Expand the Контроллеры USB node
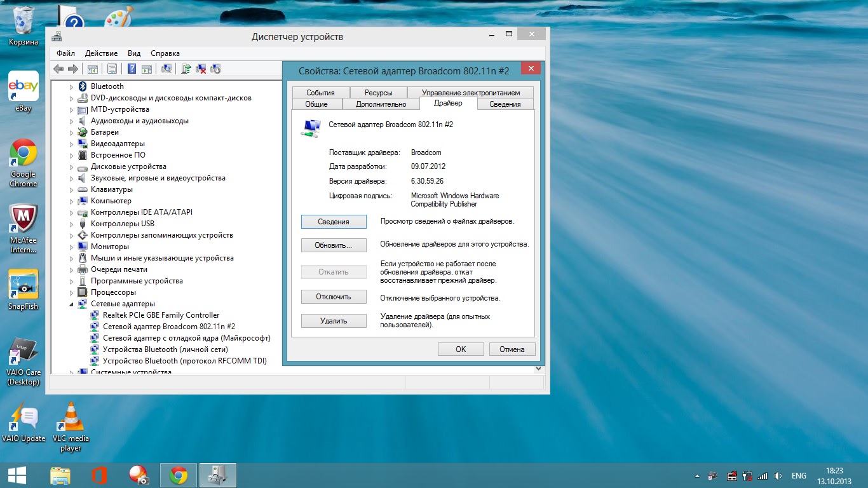Screen dimensions: 868x488 coord(72,224)
